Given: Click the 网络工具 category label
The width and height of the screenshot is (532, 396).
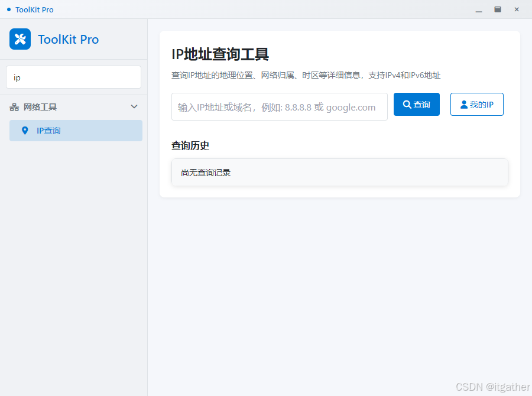Looking at the screenshot, I should pyautogui.click(x=40, y=107).
